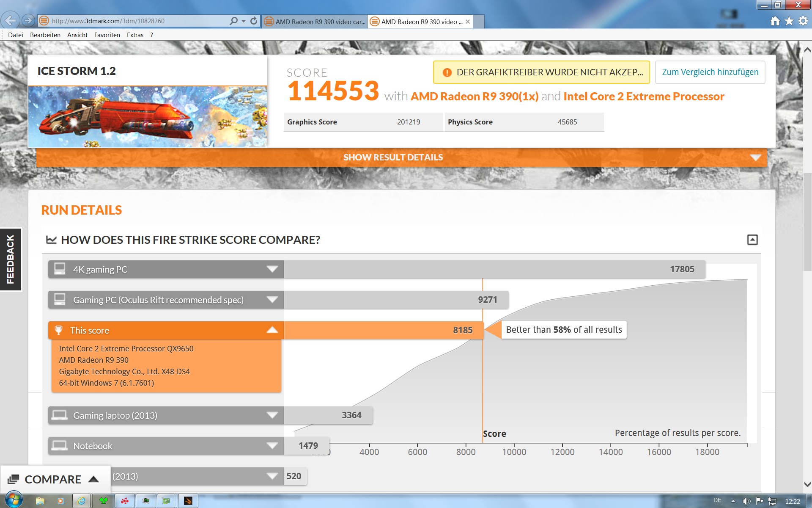This screenshot has height=508, width=812.
Task: Expand the Notebook comparison entry
Action: pyautogui.click(x=272, y=446)
